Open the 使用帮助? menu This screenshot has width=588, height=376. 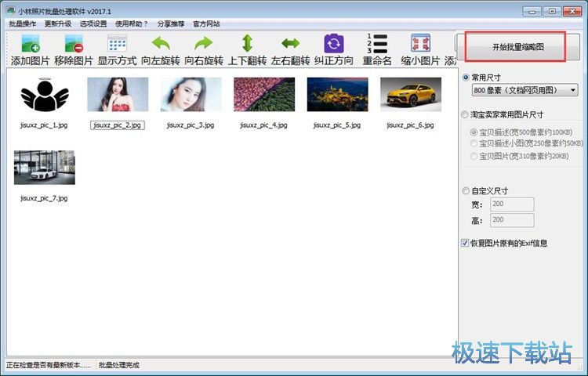tap(132, 24)
